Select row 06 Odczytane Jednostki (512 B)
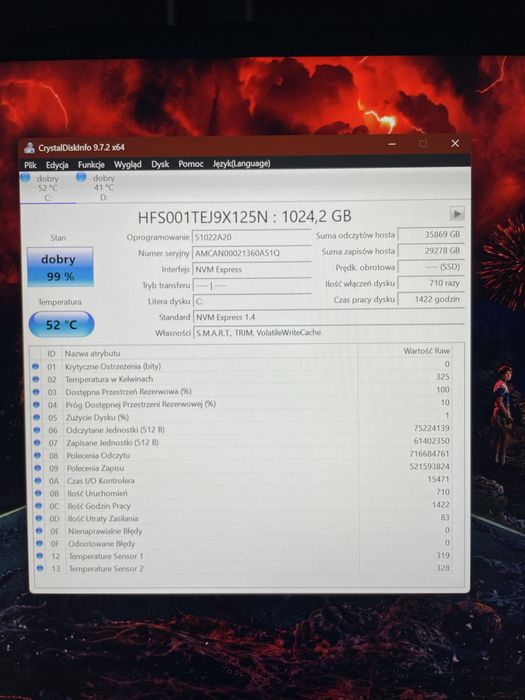525x700 pixels. pyautogui.click(x=242, y=430)
